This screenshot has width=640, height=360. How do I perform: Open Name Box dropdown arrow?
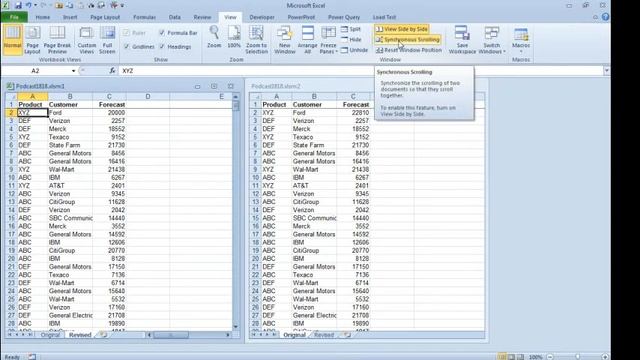point(73,71)
